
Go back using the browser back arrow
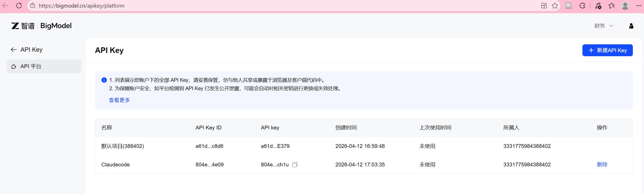pos(5,6)
